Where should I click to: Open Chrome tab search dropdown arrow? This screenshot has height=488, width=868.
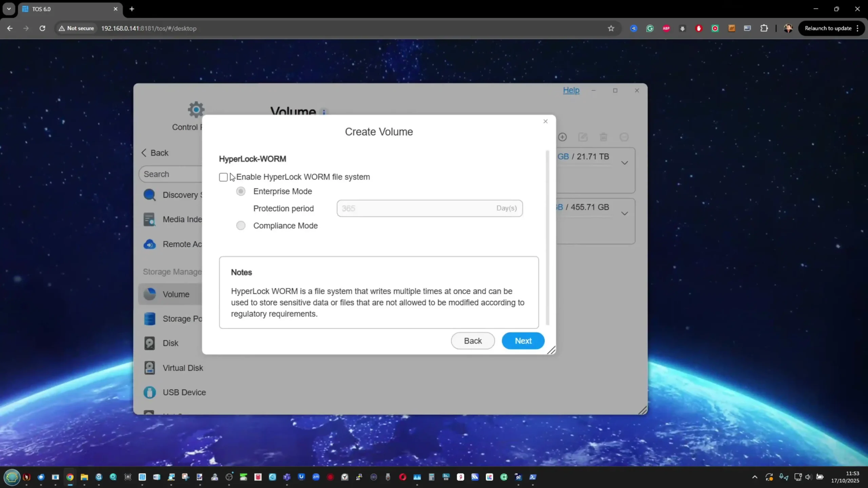point(9,9)
